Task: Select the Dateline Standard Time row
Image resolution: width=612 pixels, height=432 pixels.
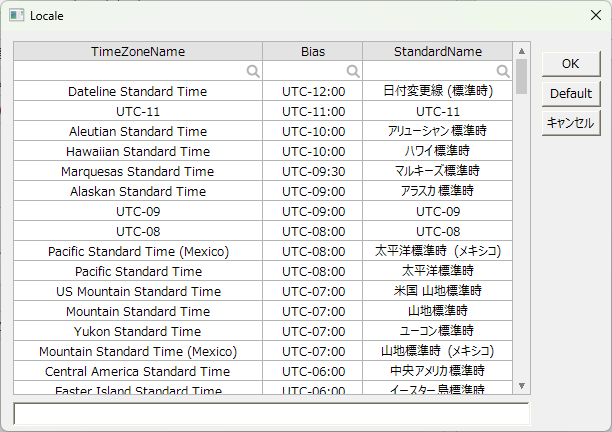Action: click(138, 91)
